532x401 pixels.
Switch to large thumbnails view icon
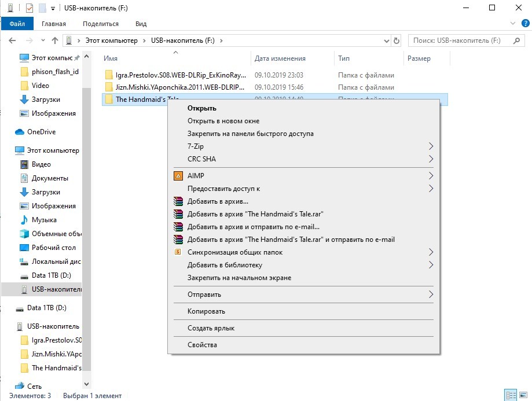tap(523, 395)
